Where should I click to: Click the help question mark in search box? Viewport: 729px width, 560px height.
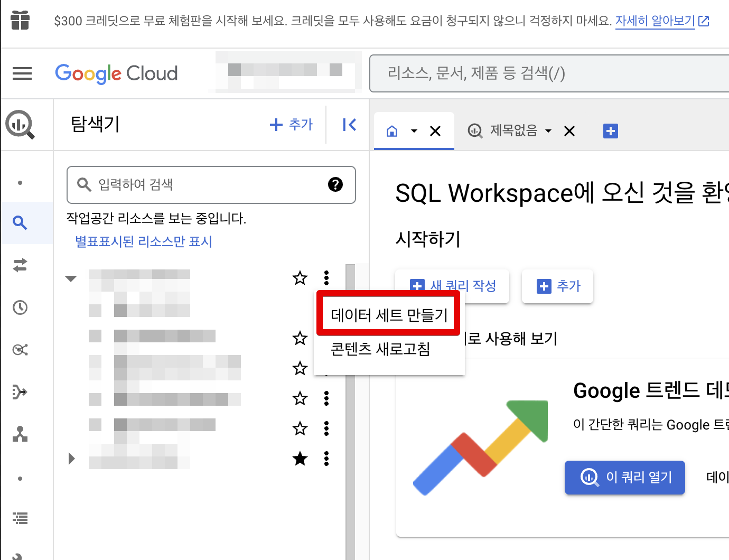pyautogui.click(x=335, y=184)
